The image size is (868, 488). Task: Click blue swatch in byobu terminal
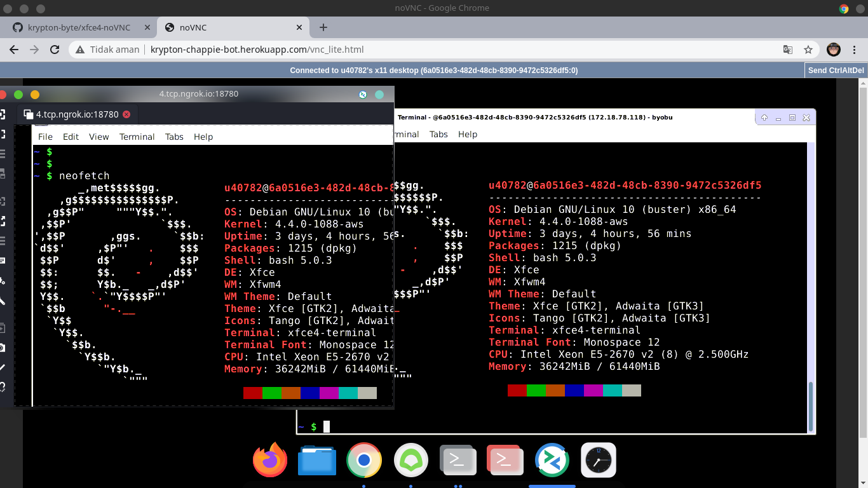[574, 390]
